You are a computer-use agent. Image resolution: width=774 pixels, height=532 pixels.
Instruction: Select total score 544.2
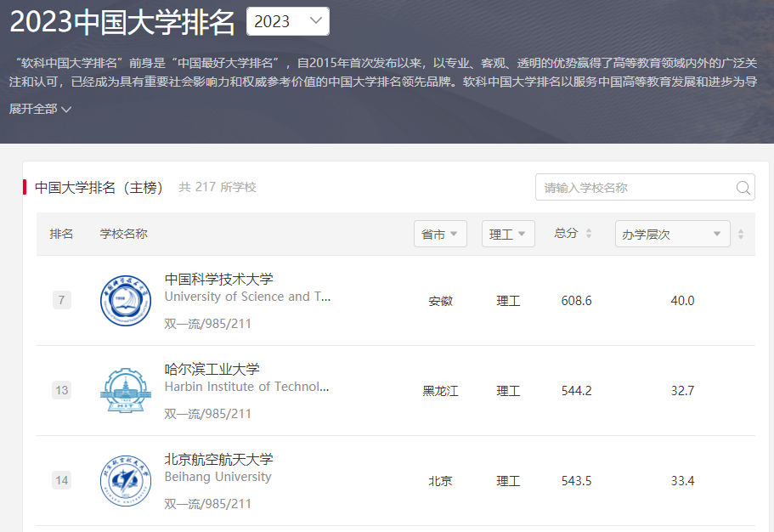(x=576, y=391)
